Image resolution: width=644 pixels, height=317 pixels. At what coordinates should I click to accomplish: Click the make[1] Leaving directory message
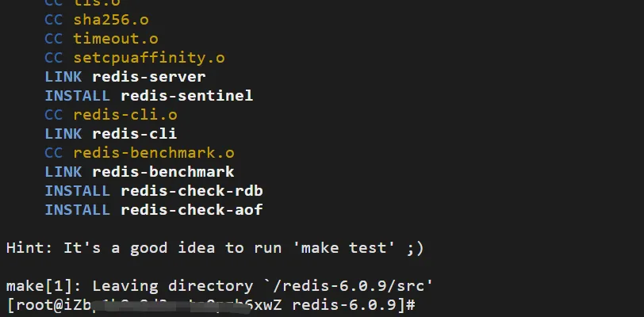point(220,286)
